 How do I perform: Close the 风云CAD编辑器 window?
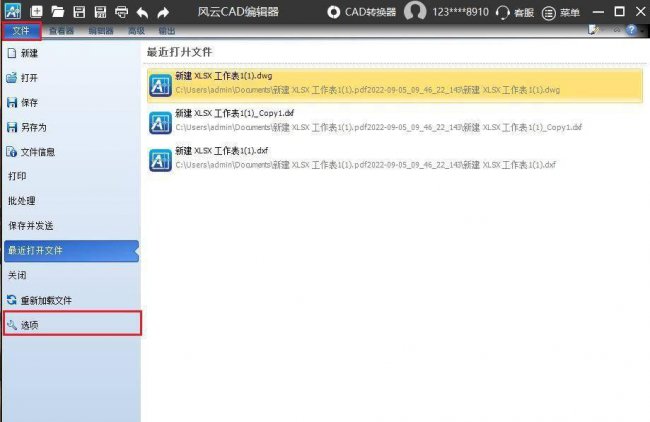pos(640,12)
